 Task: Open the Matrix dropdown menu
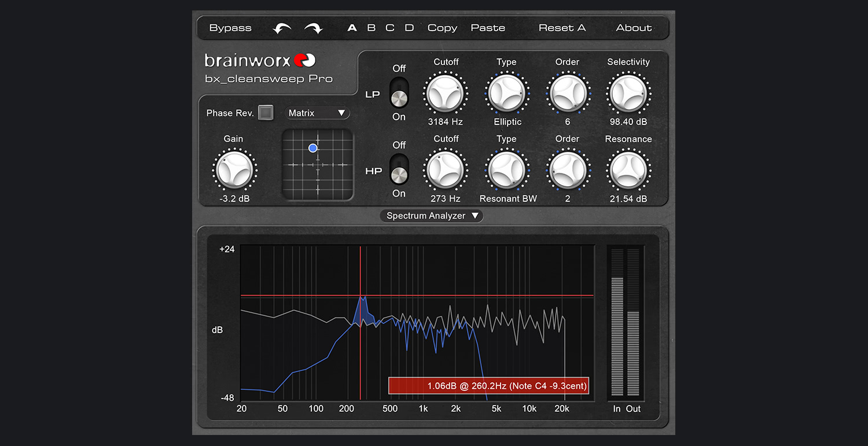[x=318, y=113]
